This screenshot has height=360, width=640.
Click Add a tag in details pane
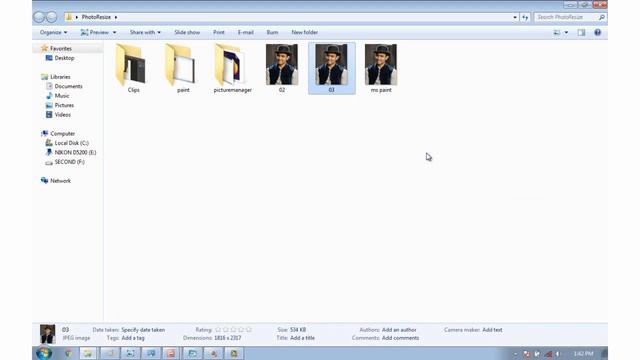click(133, 338)
